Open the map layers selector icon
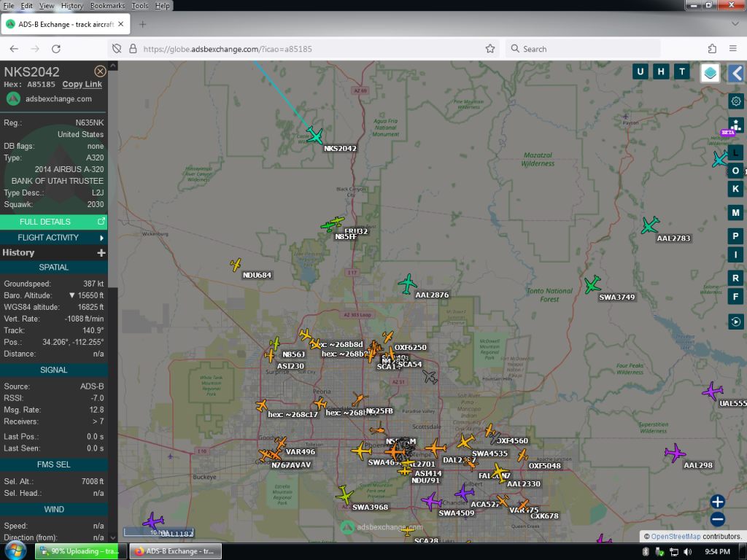Screen dimensions: 747x560 [710, 74]
